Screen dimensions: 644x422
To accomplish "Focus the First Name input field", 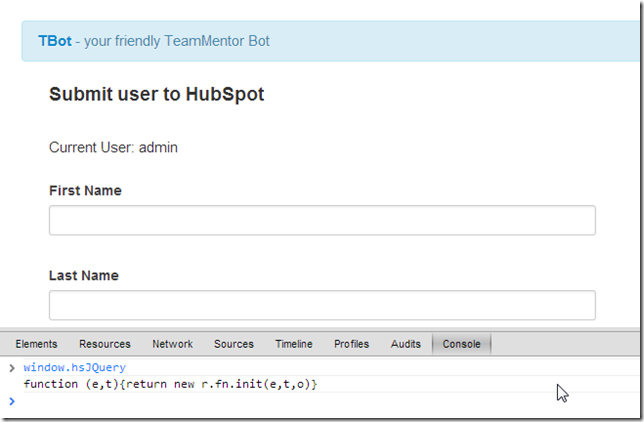I will pos(322,220).
